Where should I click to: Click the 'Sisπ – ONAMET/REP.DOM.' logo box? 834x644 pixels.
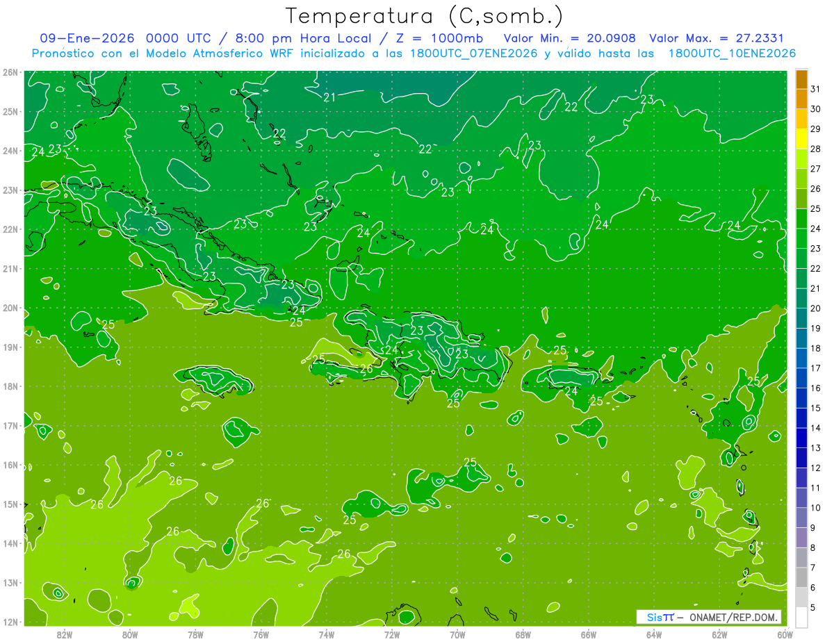pos(709,617)
